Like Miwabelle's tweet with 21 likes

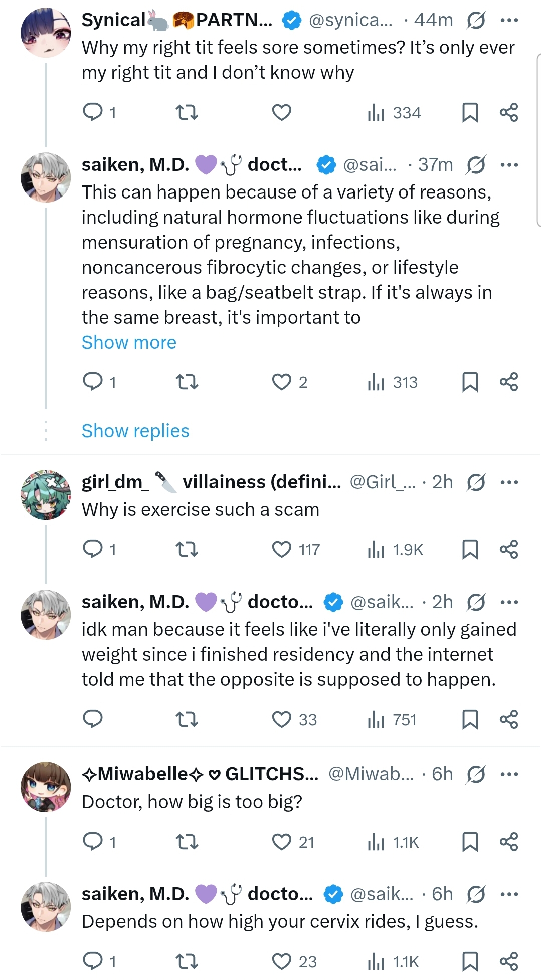pyautogui.click(x=281, y=842)
